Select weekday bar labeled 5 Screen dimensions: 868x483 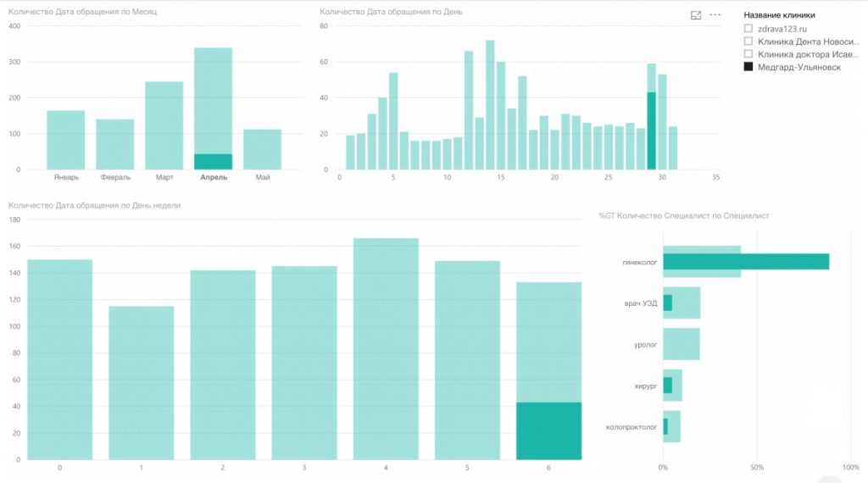[x=467, y=360]
